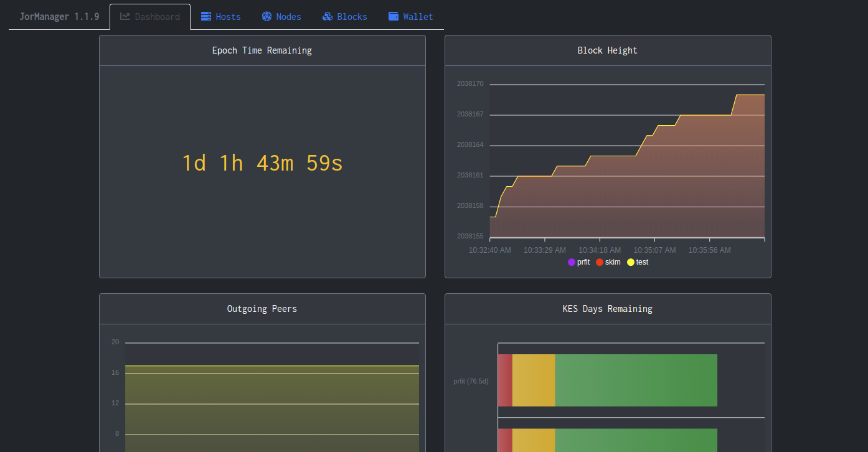Viewport: 868px width, 452px height.
Task: Select the Dashboard tab text
Action: pos(158,17)
